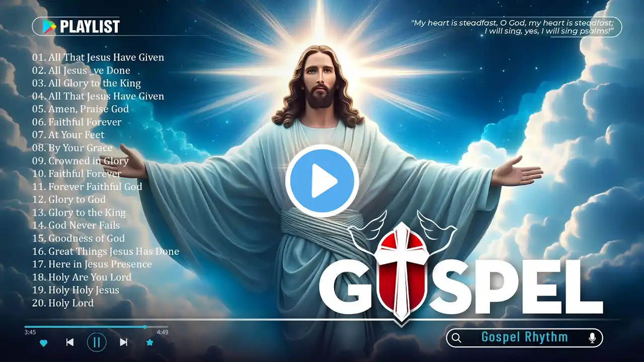Select track 01. All That Jesus Have Given
The image size is (644, 362).
pyautogui.click(x=98, y=57)
